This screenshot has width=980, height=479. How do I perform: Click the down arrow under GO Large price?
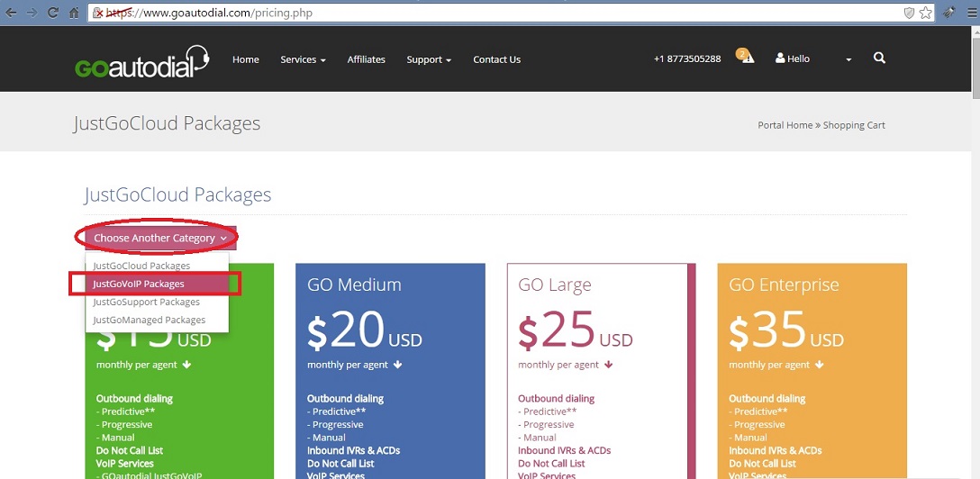[x=608, y=365]
